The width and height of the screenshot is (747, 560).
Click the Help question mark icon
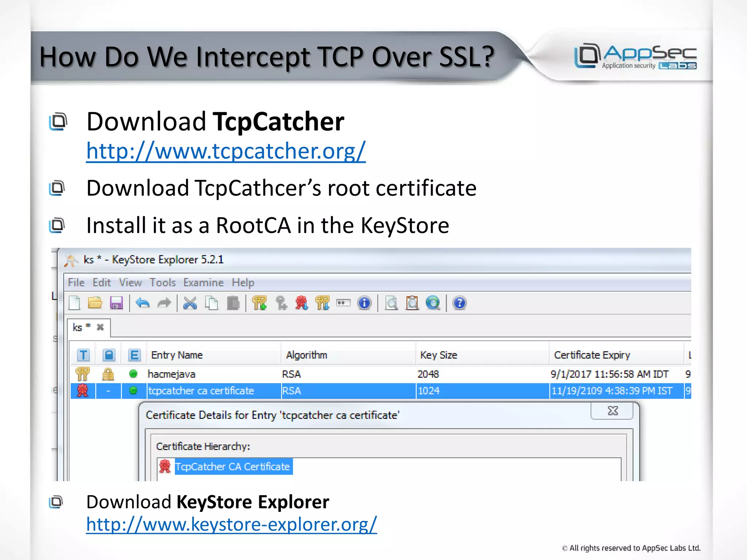click(x=460, y=303)
